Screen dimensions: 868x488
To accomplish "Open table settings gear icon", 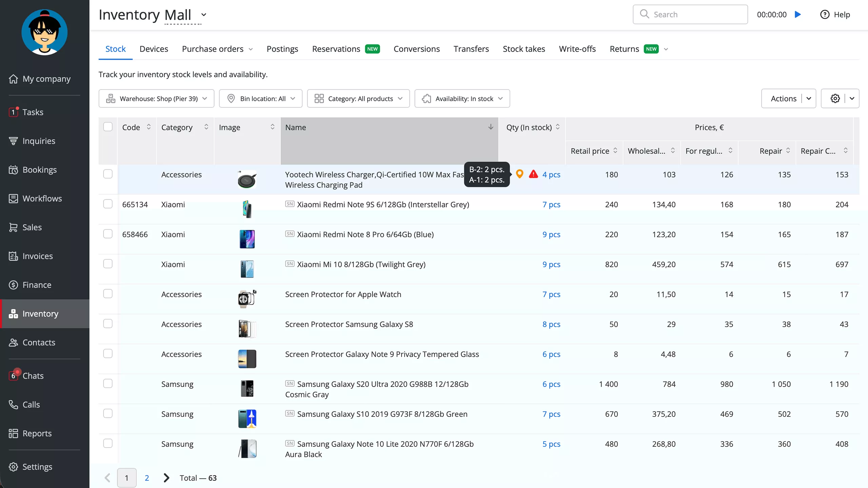I will click(x=835, y=99).
